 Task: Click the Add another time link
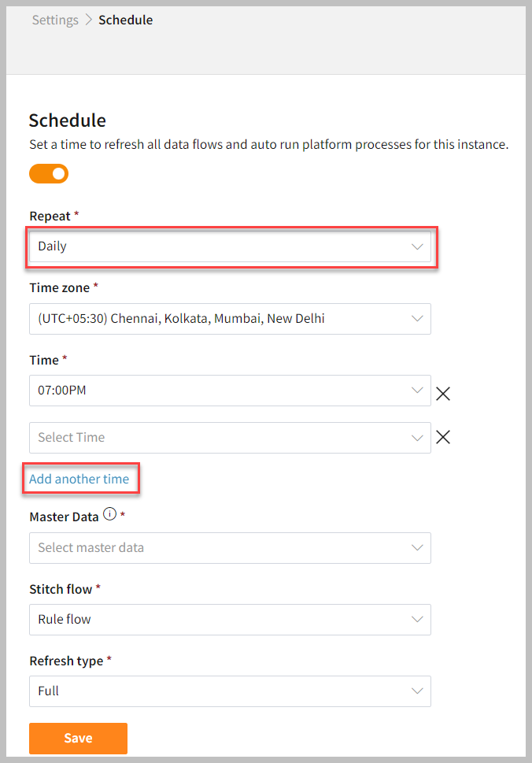click(79, 479)
